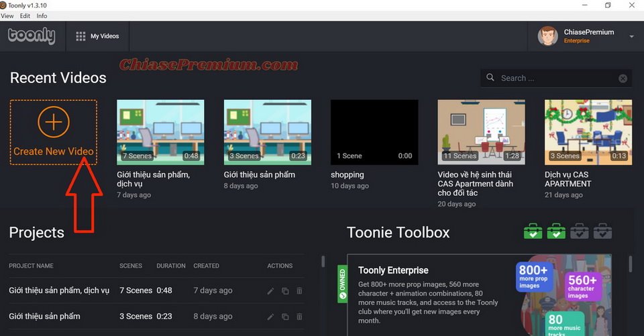Click Toonly Enterprise card title
The width and height of the screenshot is (644, 336).
[x=393, y=270]
